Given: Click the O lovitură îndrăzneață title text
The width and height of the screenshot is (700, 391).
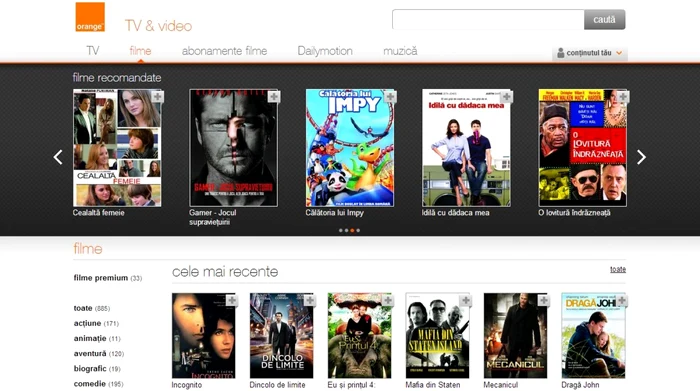Looking at the screenshot, I should pyautogui.click(x=574, y=213).
